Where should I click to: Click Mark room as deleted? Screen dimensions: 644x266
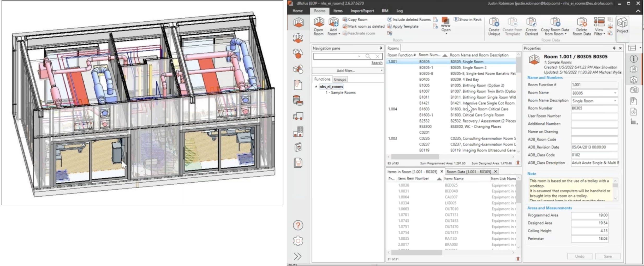pos(363,26)
